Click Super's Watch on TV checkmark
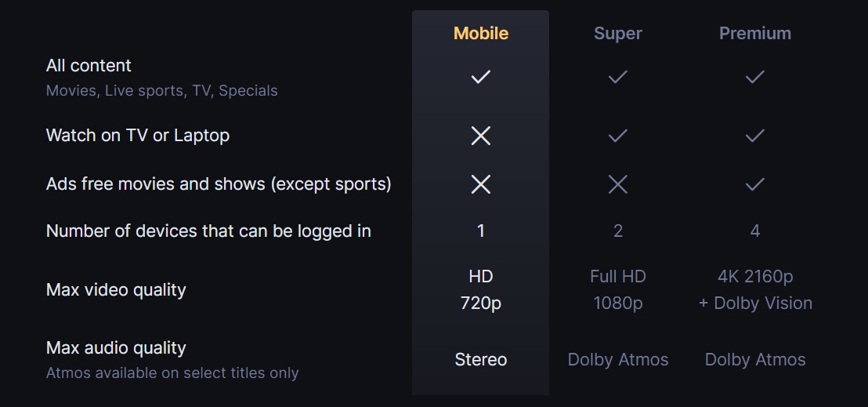The height and width of the screenshot is (407, 868). pos(617,136)
